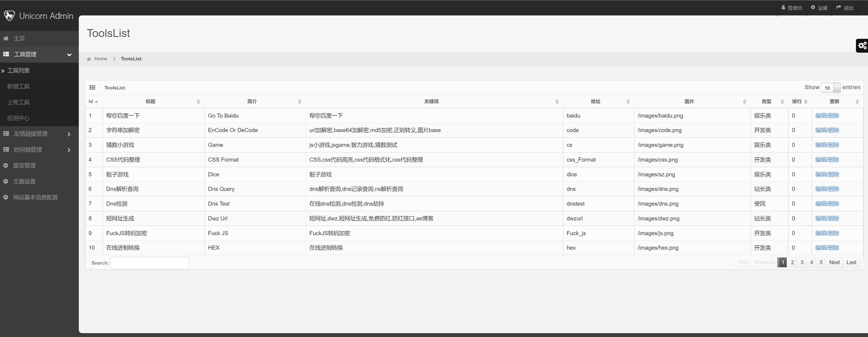
Task: Open 上传工具 from the sidebar
Action: coord(18,102)
